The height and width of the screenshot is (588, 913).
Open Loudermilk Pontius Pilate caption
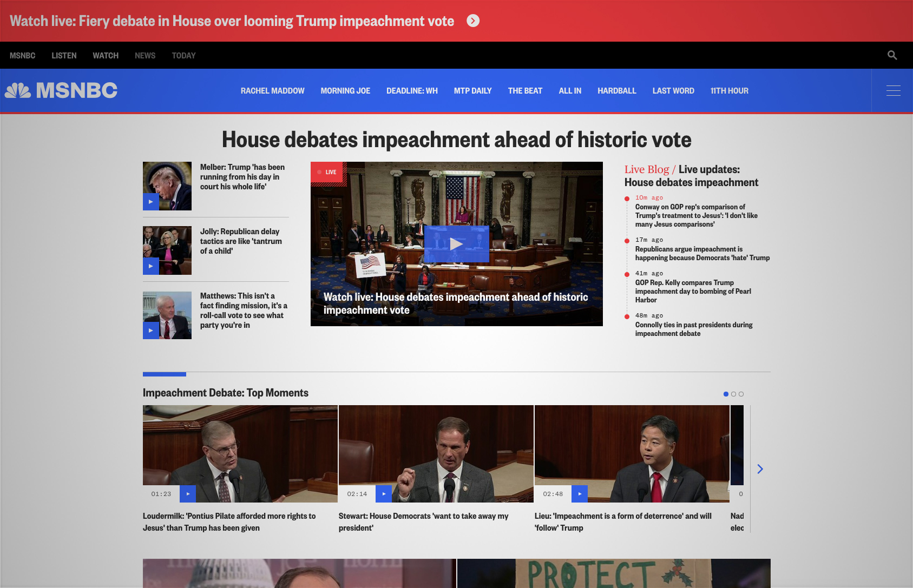tap(229, 522)
